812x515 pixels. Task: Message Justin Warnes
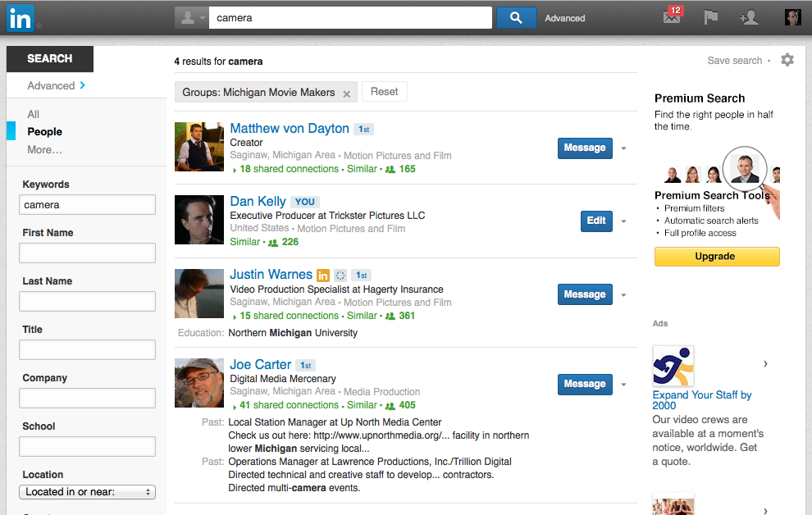coord(585,294)
